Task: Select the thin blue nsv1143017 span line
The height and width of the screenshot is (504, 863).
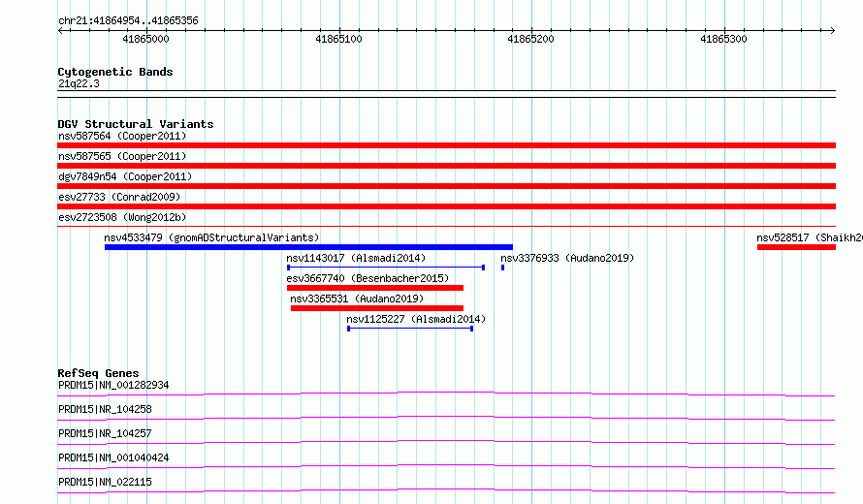Action: [386, 268]
